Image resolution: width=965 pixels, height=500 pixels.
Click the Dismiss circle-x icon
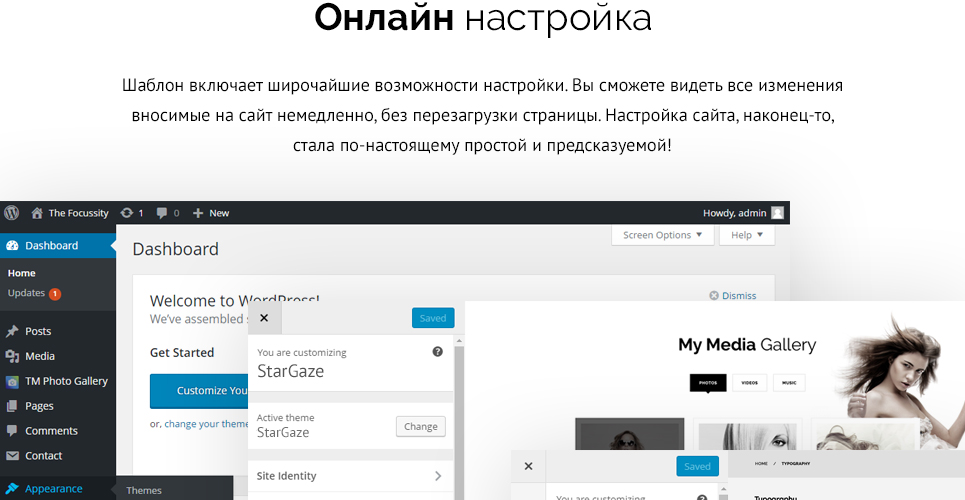click(714, 296)
